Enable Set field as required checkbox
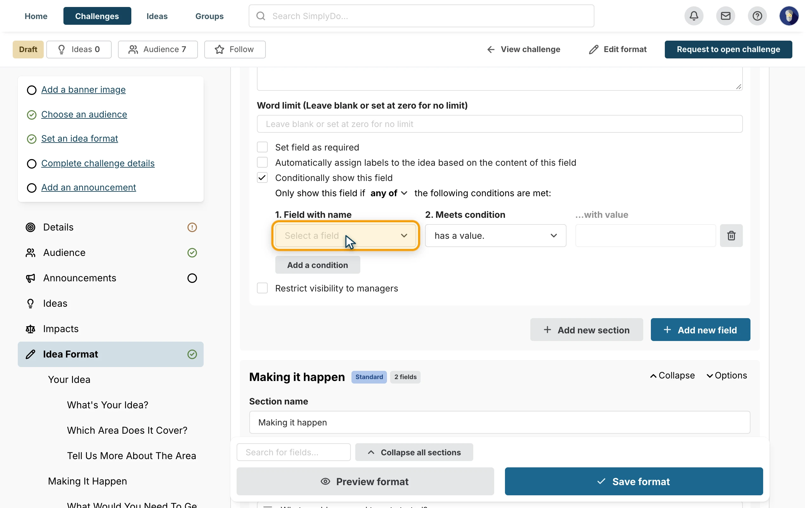Image resolution: width=812 pixels, height=508 pixels. (262, 147)
